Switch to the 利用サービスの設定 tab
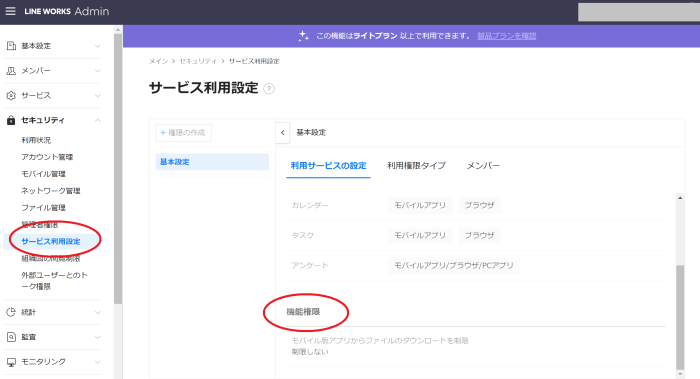This screenshot has width=700, height=379. tap(329, 166)
